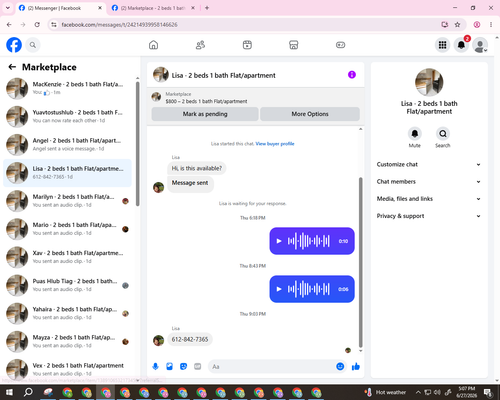
Task: Open the Gaming controller icon
Action: point(340,45)
